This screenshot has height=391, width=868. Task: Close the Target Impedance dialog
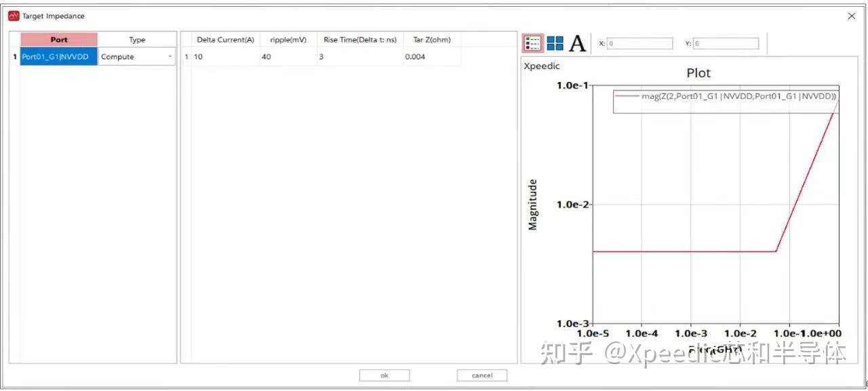click(x=851, y=15)
